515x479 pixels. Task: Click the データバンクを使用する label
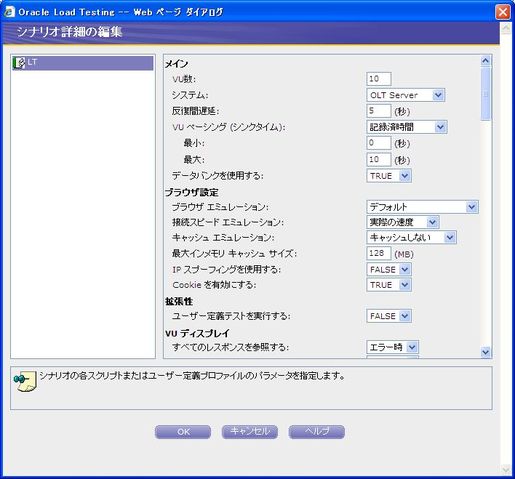218,176
